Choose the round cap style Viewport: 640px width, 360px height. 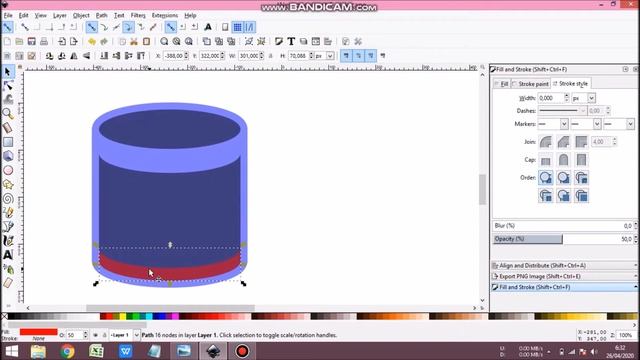563,160
